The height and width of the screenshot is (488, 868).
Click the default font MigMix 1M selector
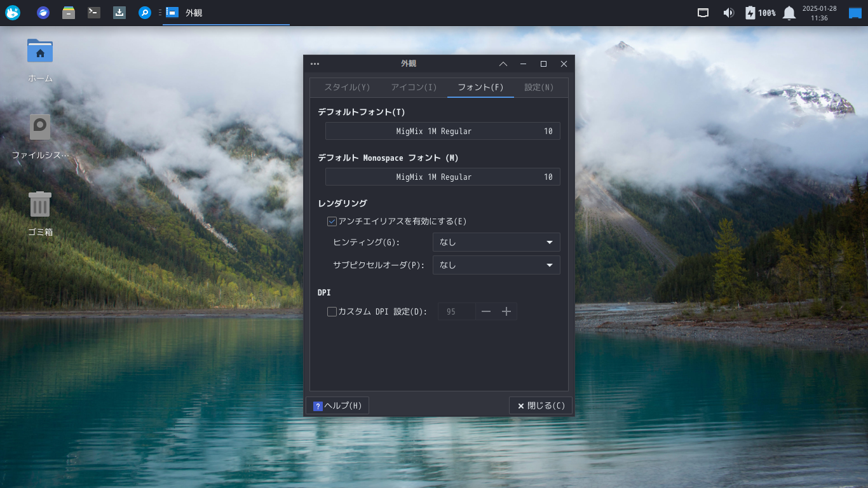click(442, 131)
